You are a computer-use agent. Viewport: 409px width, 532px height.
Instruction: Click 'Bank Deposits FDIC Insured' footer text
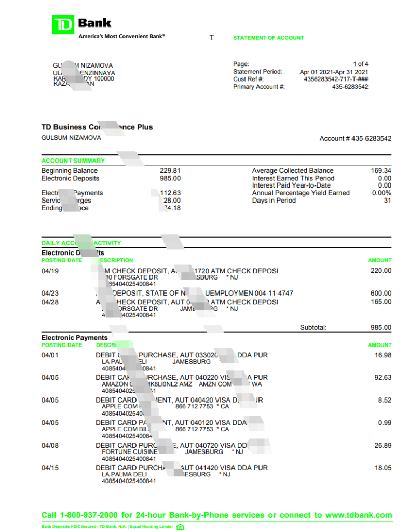[69, 527]
